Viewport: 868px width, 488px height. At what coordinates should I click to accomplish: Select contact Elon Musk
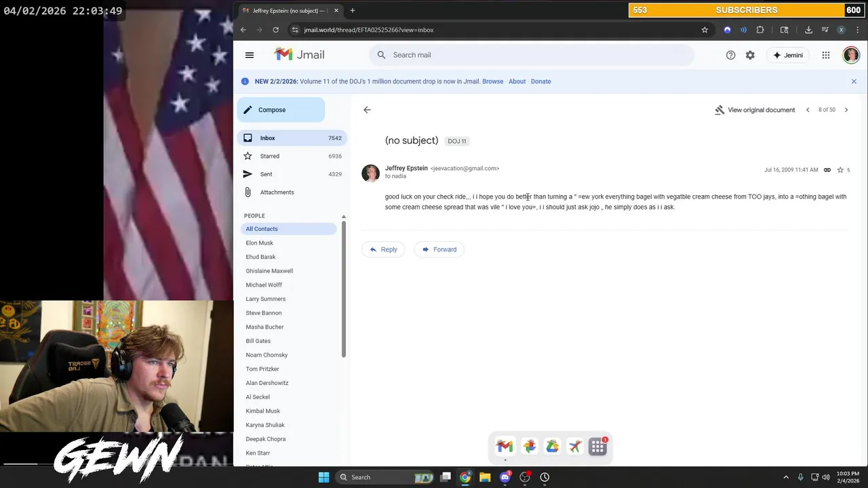[x=260, y=243]
